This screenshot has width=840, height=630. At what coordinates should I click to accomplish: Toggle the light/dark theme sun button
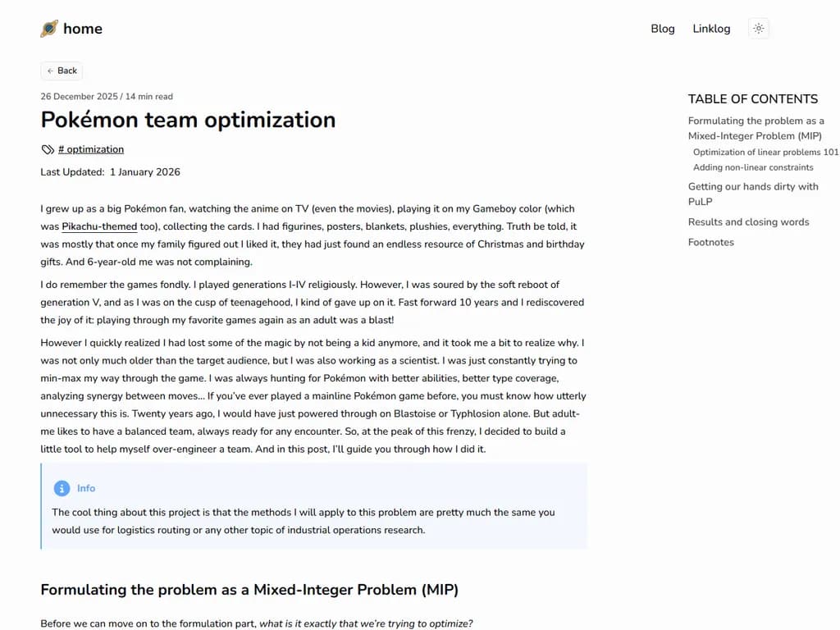[759, 29]
